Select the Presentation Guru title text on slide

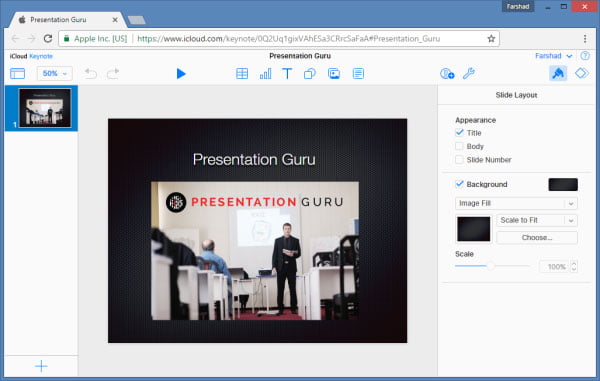tap(254, 160)
